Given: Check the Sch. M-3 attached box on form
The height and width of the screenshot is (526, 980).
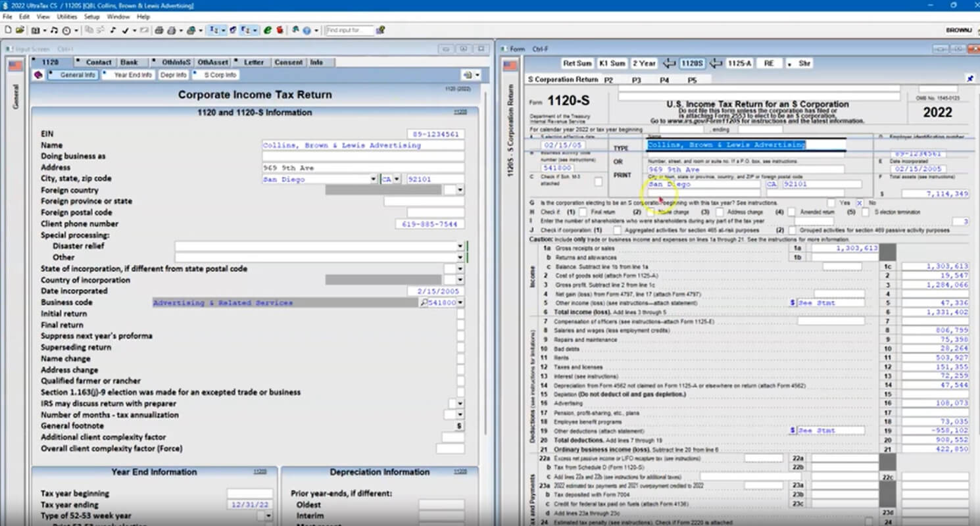Looking at the screenshot, I should [x=598, y=181].
